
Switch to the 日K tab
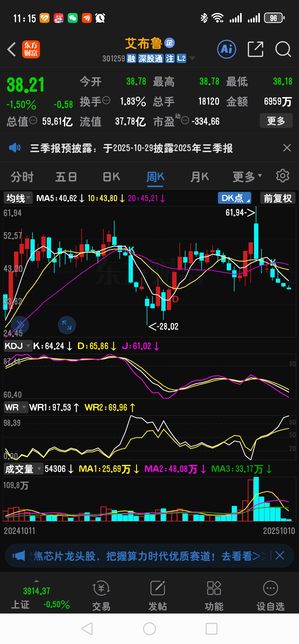click(111, 177)
